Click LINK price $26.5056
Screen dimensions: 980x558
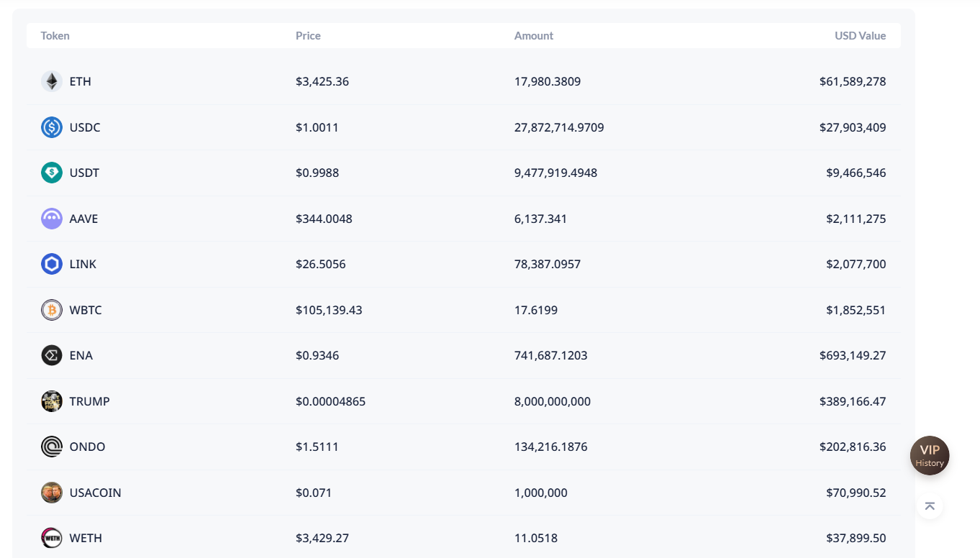(x=321, y=264)
